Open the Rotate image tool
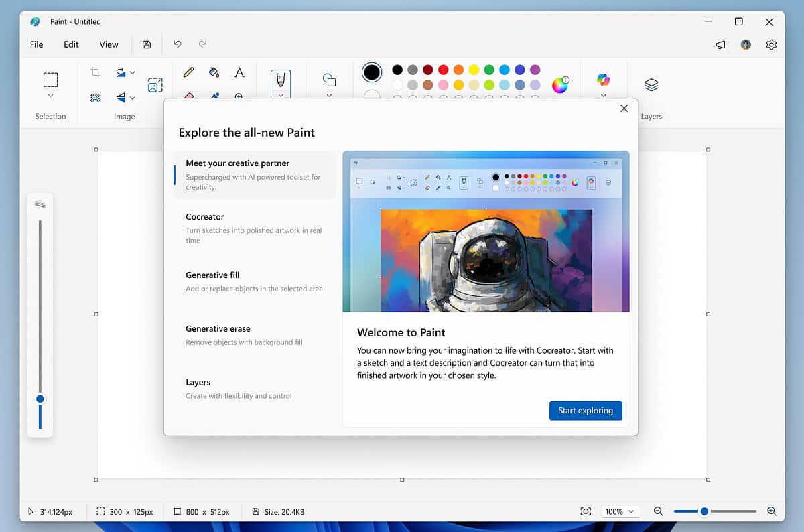Viewport: 804px width, 532px height. (121, 72)
